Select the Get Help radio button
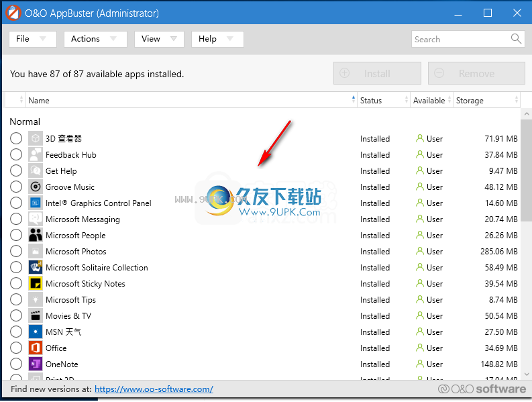 click(16, 170)
